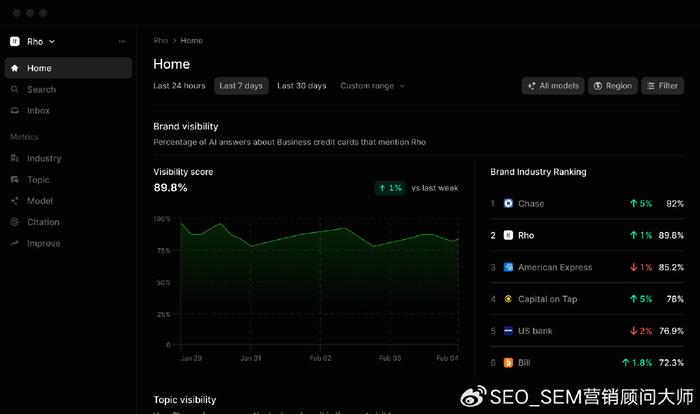Click the Feb 02 marker on chart axis
700x414 pixels.
pyautogui.click(x=321, y=358)
